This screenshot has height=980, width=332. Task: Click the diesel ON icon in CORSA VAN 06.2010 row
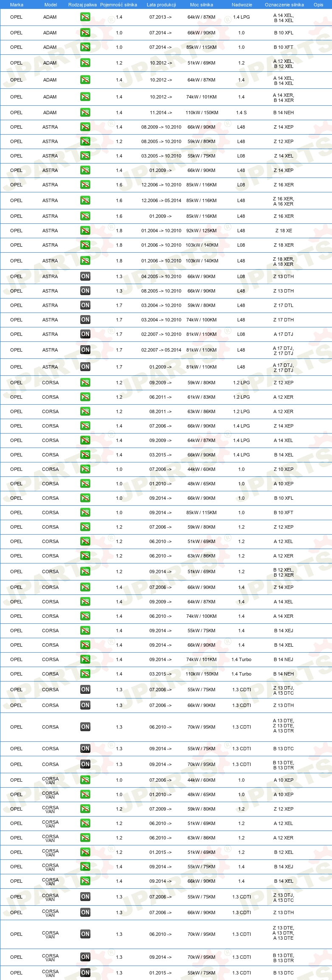pyautogui.click(x=85, y=934)
